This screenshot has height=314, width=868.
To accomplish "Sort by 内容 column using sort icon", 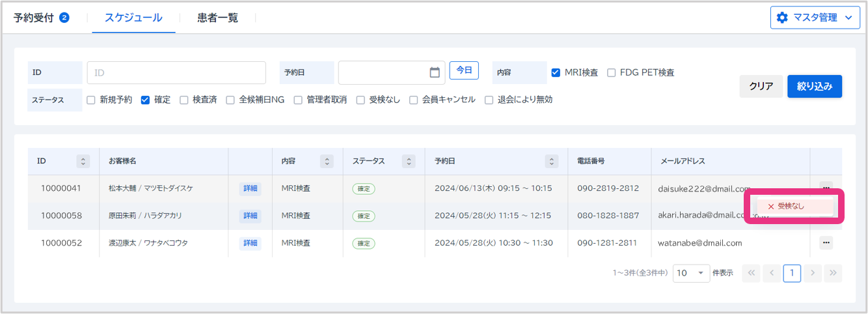I will coord(327,161).
